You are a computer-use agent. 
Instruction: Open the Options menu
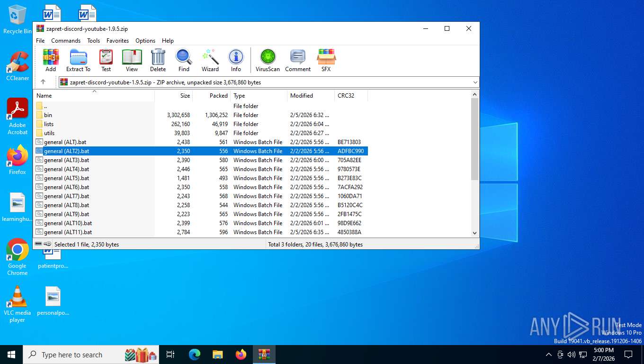pyautogui.click(x=145, y=41)
